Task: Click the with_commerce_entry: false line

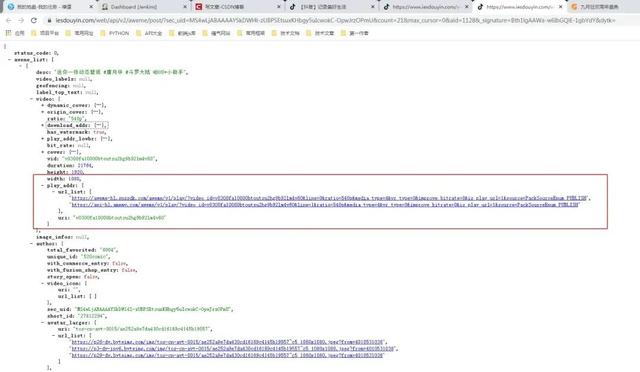Action: pos(87,263)
